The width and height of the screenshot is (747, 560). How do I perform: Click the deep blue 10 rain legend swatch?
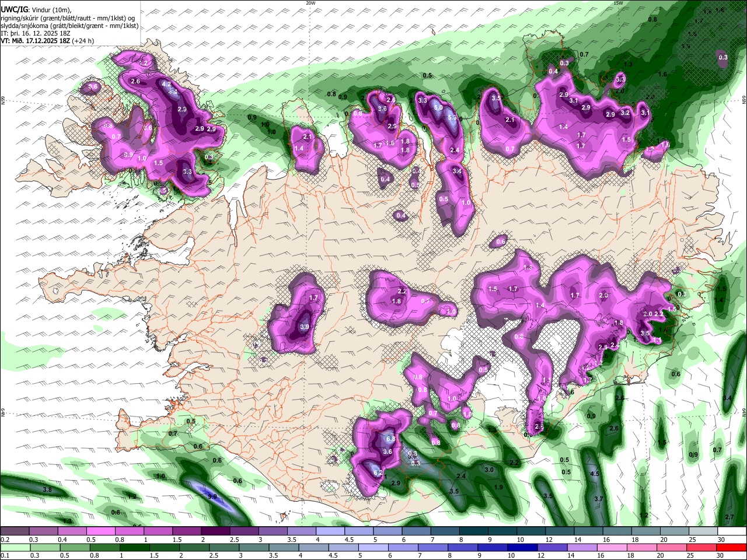coord(522,547)
